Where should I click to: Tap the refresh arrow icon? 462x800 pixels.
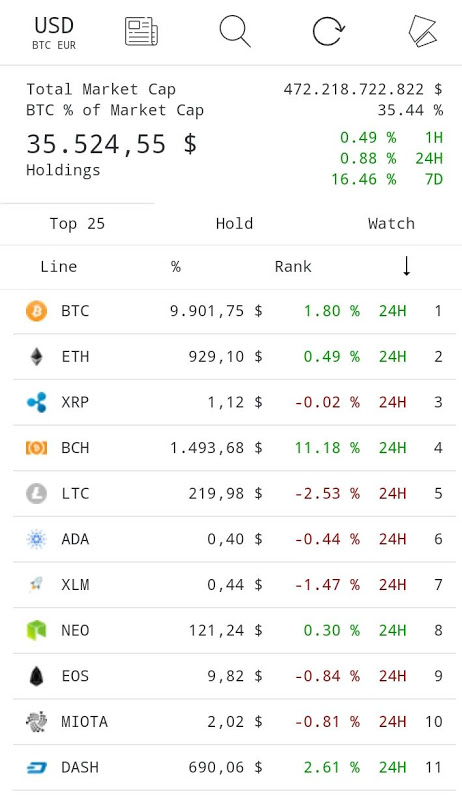[x=328, y=31]
